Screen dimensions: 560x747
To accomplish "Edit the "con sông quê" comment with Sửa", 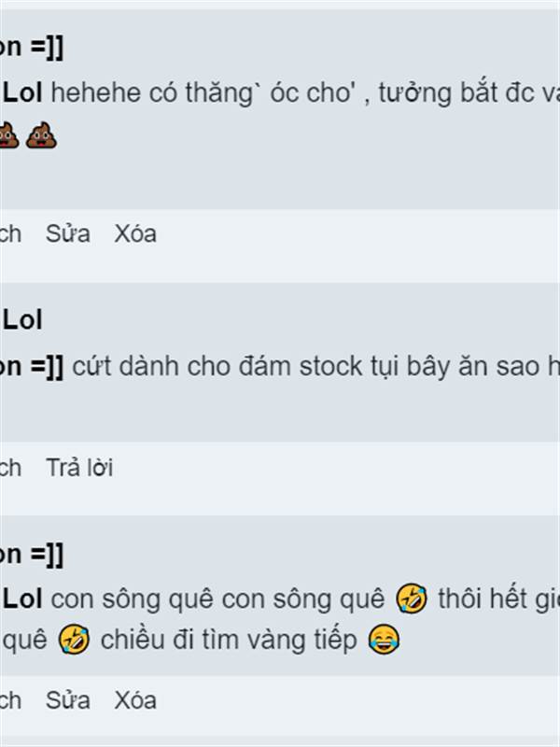I will pyautogui.click(x=67, y=700).
